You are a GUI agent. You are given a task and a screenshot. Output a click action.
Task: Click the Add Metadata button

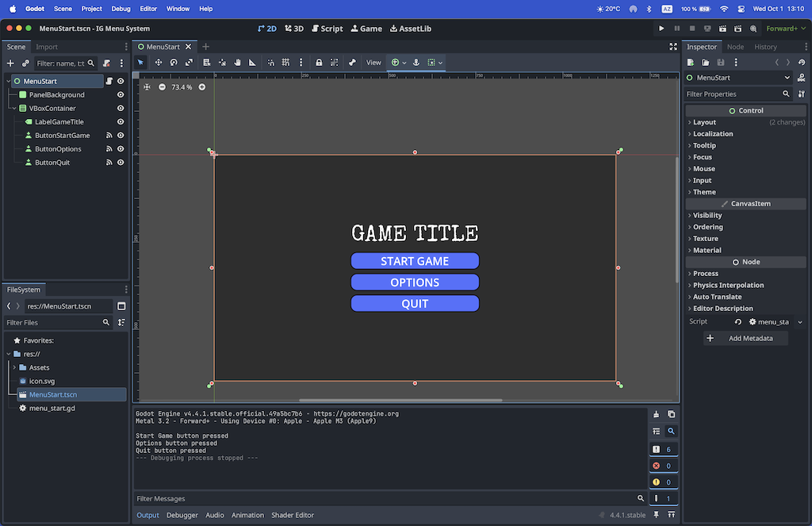pos(745,338)
